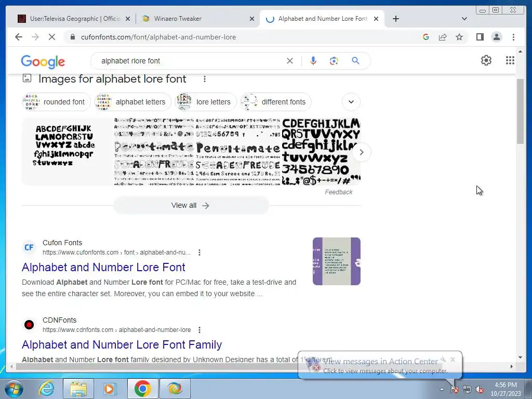Show next images with the arrow
This screenshot has width=532, height=399.
362,152
